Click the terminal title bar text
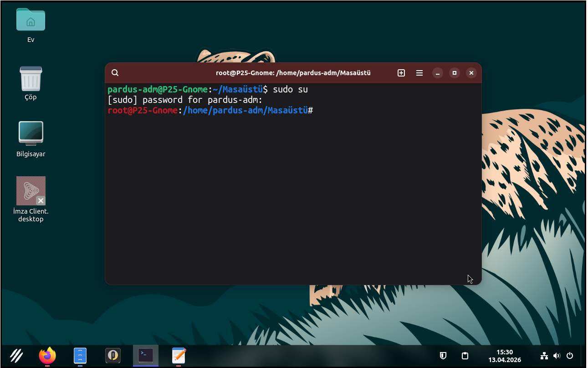Viewport: 588px width, 368px height. pyautogui.click(x=293, y=73)
